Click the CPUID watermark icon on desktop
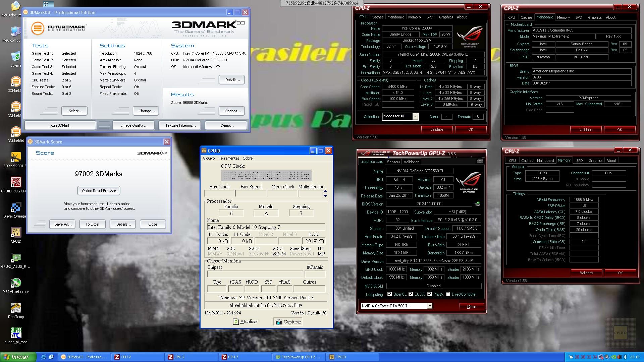The width and height of the screenshot is (644, 362). 620,333
